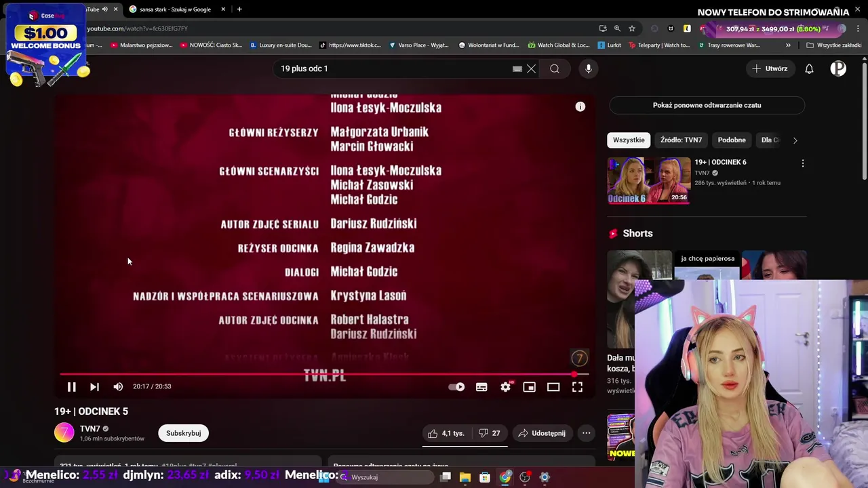868x488 pixels.
Task: Click Pokaż ponowne odtwarzanie czatu button
Action: tap(707, 105)
